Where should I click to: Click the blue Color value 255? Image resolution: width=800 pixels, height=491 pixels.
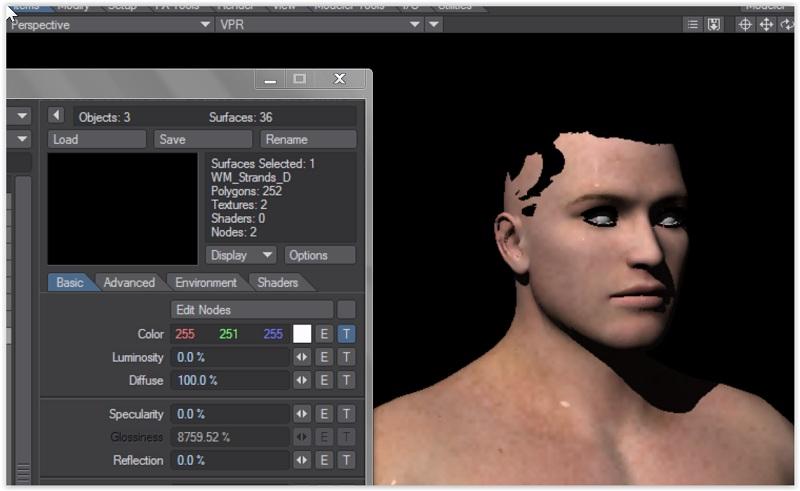(x=273, y=334)
